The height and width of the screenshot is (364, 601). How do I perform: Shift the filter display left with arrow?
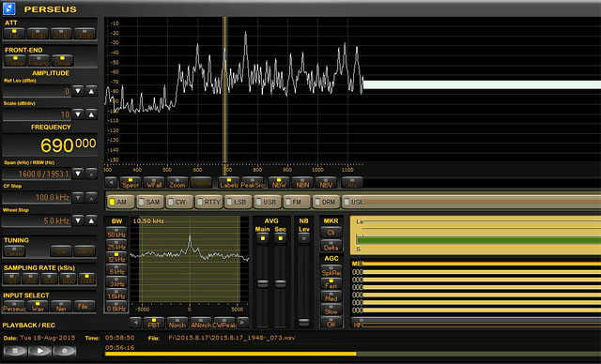point(135,323)
